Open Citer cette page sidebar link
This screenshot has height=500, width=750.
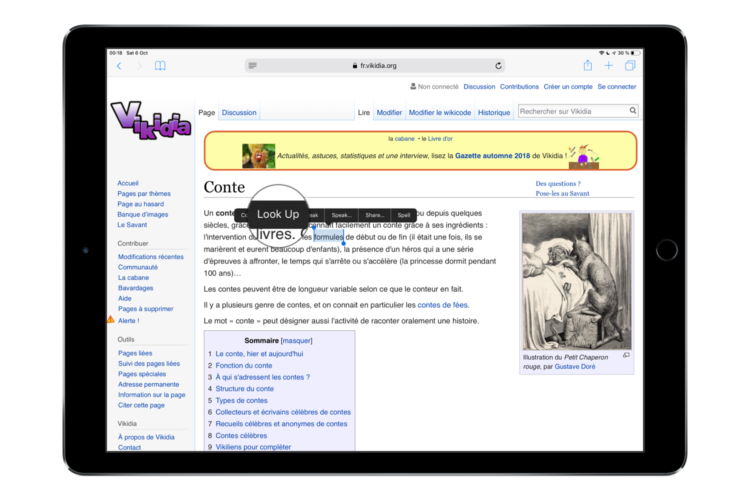click(x=141, y=405)
